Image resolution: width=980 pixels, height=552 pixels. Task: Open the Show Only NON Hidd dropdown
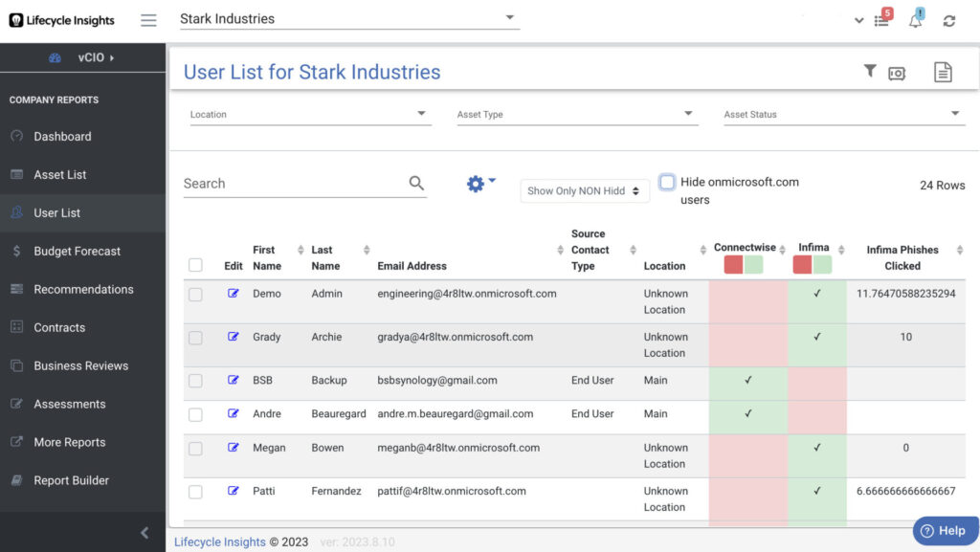[585, 191]
